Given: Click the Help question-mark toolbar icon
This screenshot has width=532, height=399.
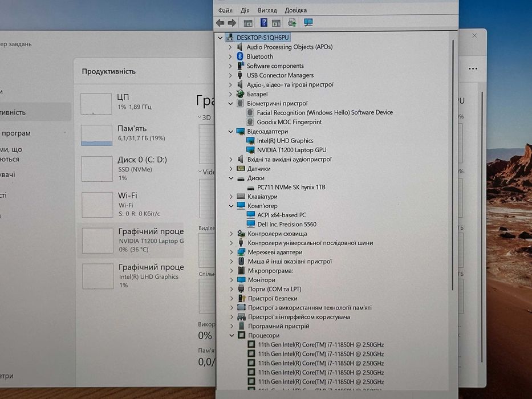Looking at the screenshot, I should coord(263,23).
